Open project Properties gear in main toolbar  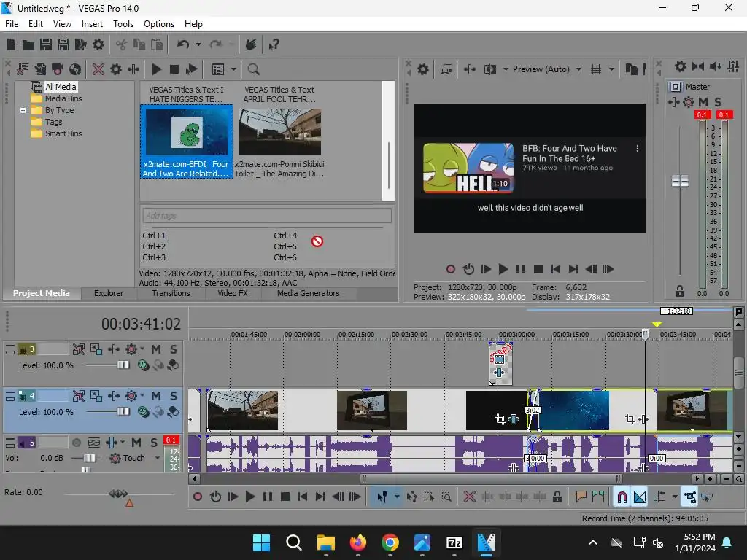pyautogui.click(x=98, y=44)
